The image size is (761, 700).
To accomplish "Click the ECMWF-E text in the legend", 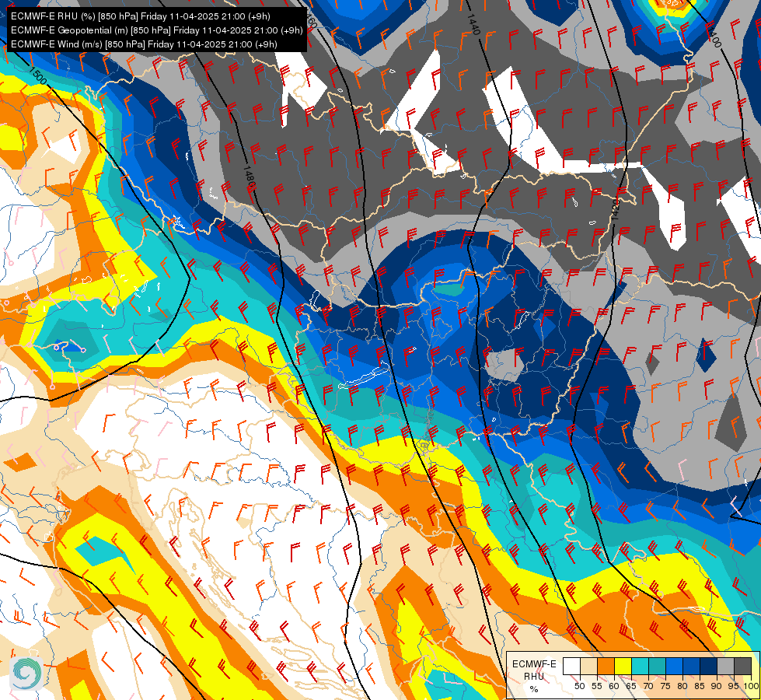I will pyautogui.click(x=534, y=664).
